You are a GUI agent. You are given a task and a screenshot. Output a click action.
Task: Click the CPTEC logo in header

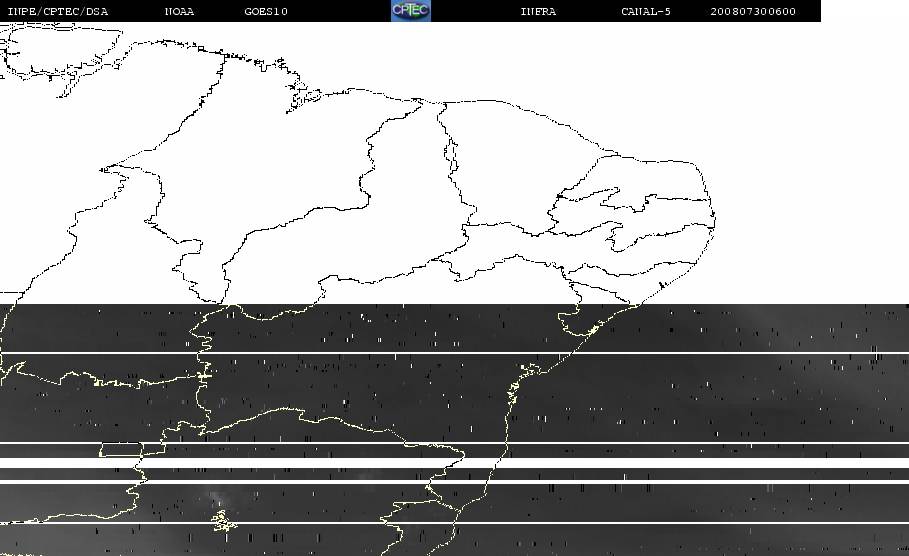coord(410,11)
